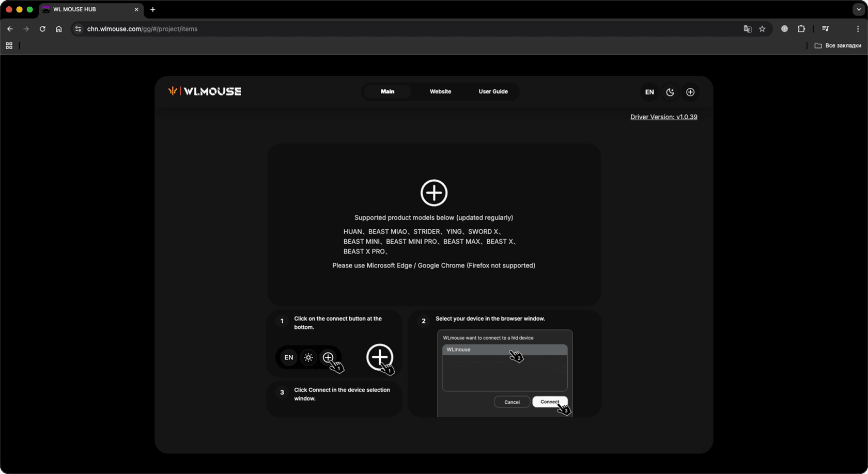This screenshot has height=474, width=868.
Task: Open a new browser tab
Action: click(152, 9)
